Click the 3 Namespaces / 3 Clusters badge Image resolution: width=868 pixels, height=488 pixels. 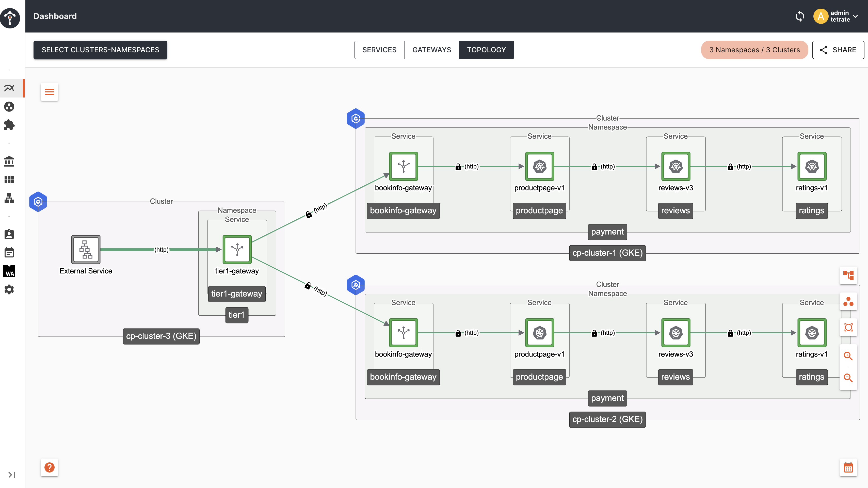coord(754,50)
